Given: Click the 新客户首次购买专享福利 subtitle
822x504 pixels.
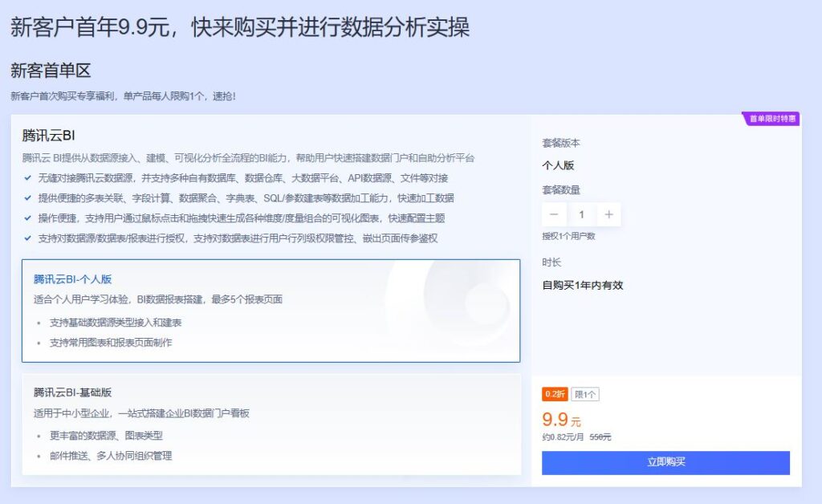Looking at the screenshot, I should coord(123,96).
